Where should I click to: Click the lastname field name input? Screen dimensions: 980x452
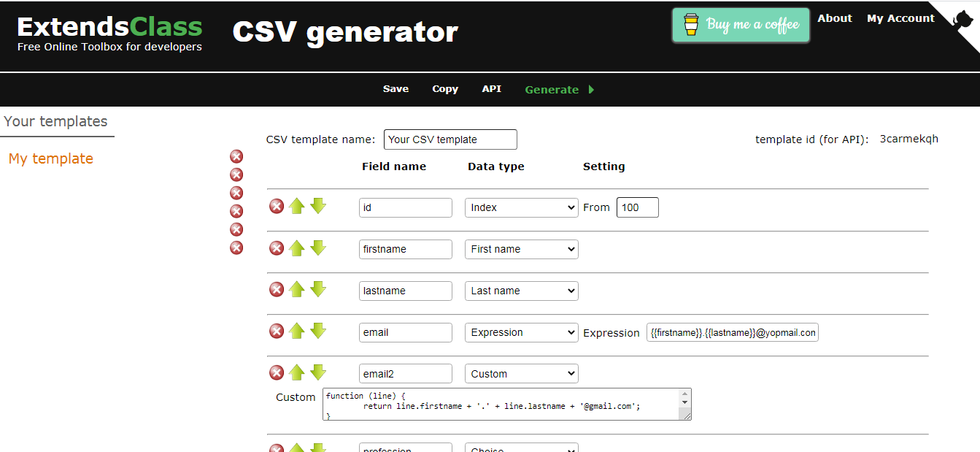click(406, 291)
